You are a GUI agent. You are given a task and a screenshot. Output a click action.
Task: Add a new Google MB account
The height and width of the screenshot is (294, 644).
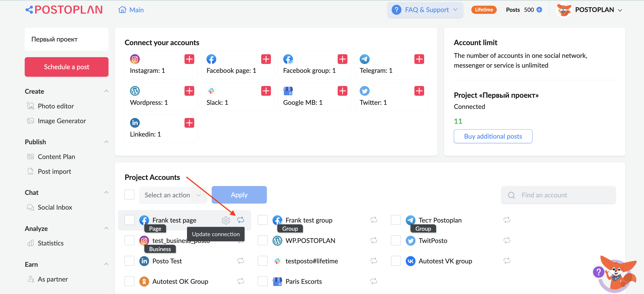tap(342, 91)
